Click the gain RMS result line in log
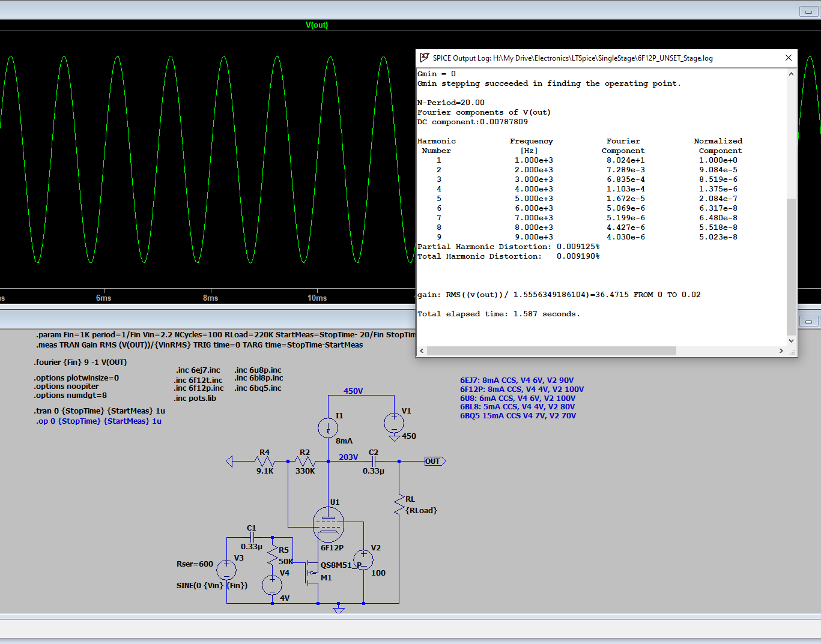Viewport: 821px width, 644px height. click(559, 295)
